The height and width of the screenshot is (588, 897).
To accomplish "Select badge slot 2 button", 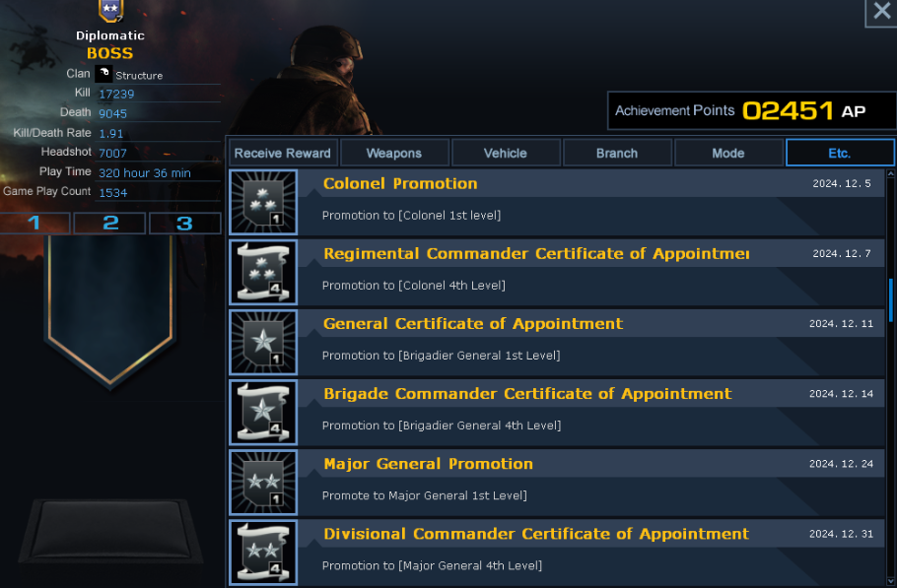I will (x=110, y=223).
